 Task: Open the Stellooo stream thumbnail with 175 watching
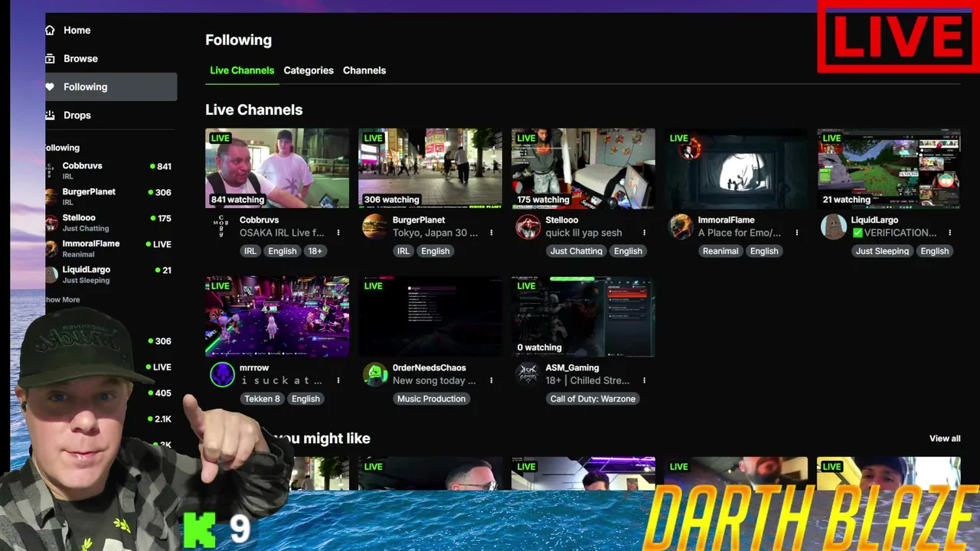(583, 168)
